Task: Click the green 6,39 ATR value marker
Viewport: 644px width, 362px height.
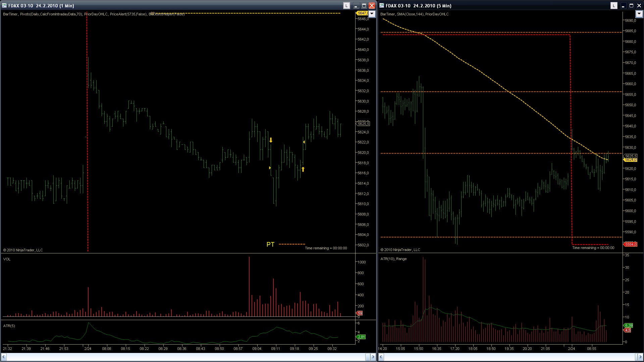Action: coord(628,325)
